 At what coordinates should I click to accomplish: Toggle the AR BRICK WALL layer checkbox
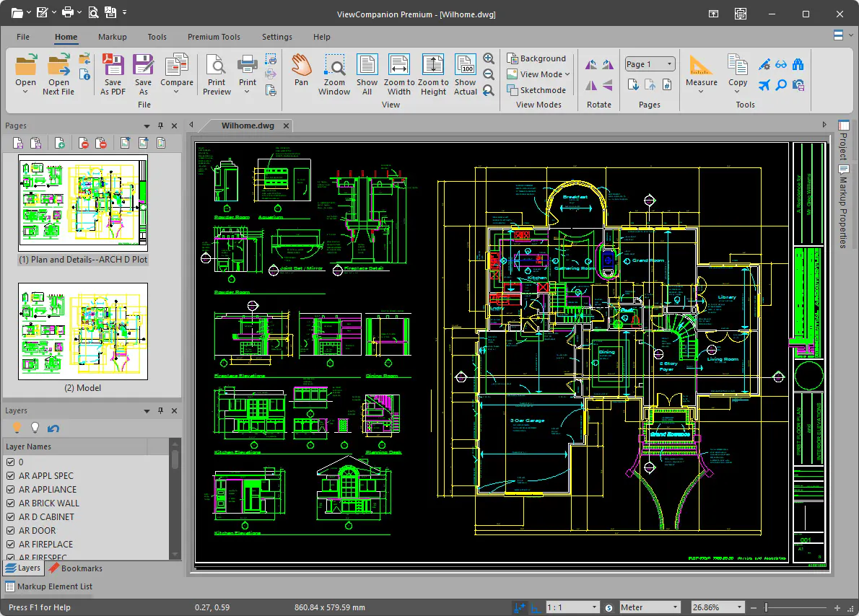point(10,503)
